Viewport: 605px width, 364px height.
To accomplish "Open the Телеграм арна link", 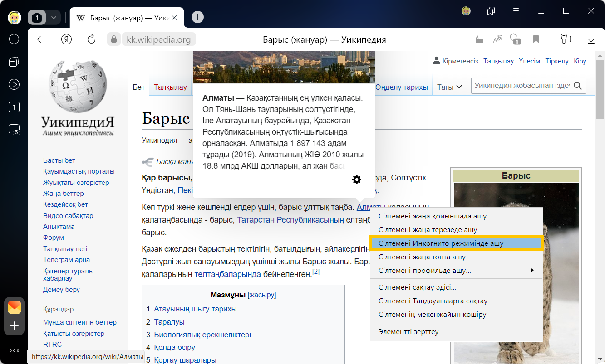I will [x=66, y=260].
